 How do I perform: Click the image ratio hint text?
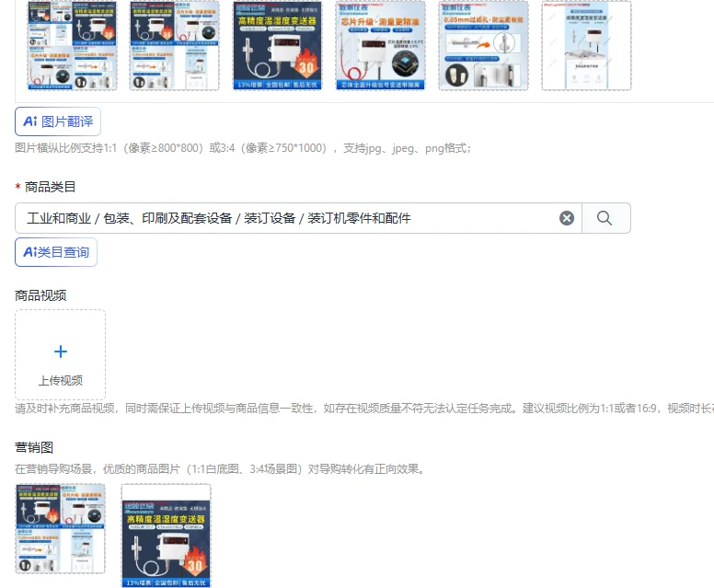point(243,148)
